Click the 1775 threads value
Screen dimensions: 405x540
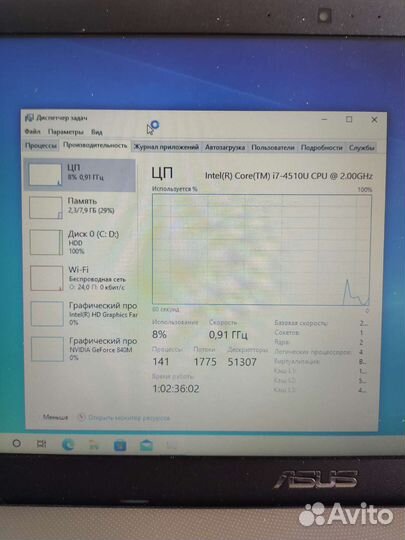tap(205, 362)
